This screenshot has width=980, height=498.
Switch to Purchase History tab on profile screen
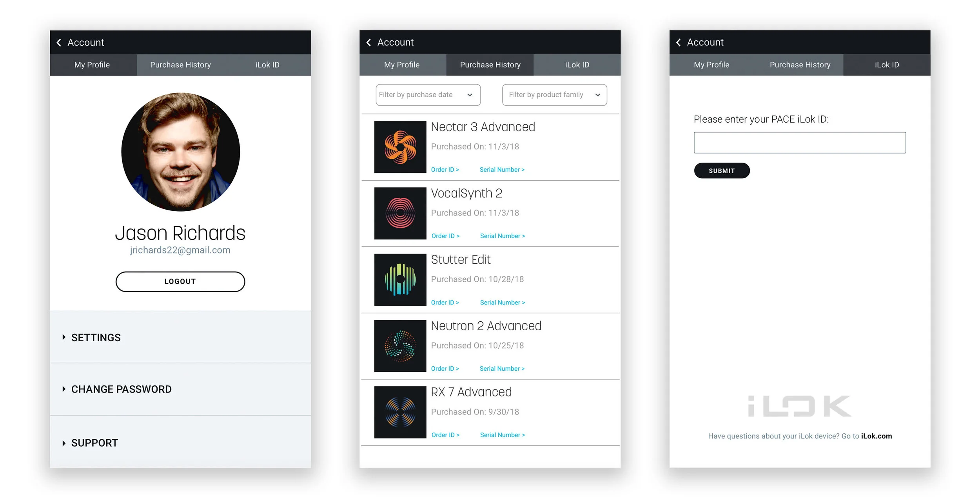(x=180, y=65)
